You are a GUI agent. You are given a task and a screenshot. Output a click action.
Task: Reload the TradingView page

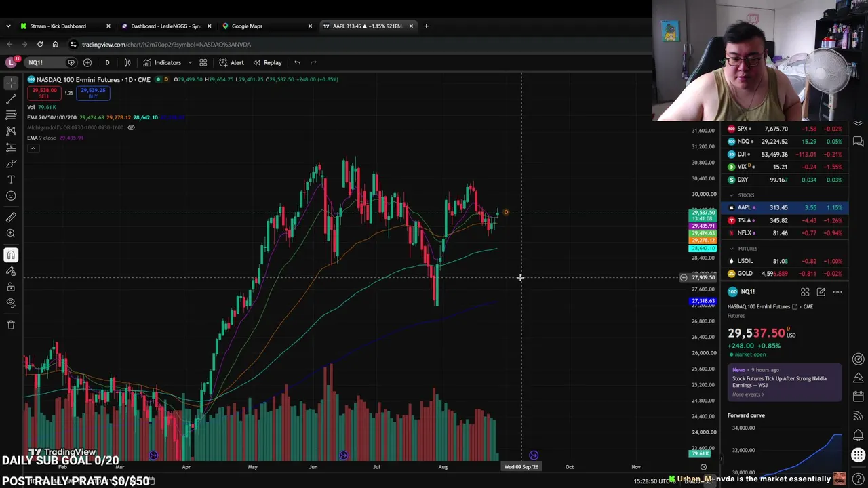pos(40,45)
